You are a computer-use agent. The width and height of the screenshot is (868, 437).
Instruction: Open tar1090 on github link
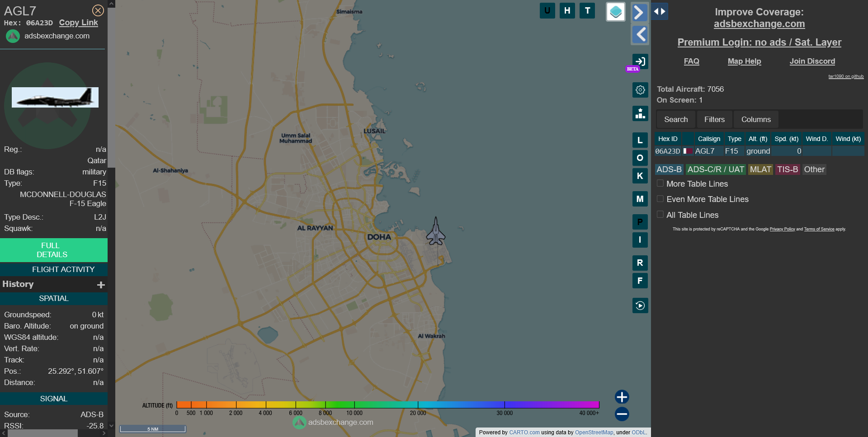pos(846,76)
